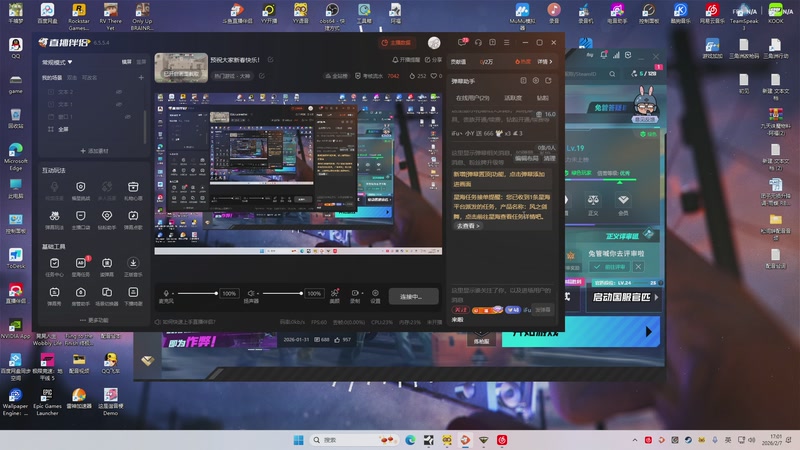This screenshot has height=450, width=800.
Task: Dismiss 兔管 review prompt with X button
Action: pyautogui.click(x=638, y=266)
